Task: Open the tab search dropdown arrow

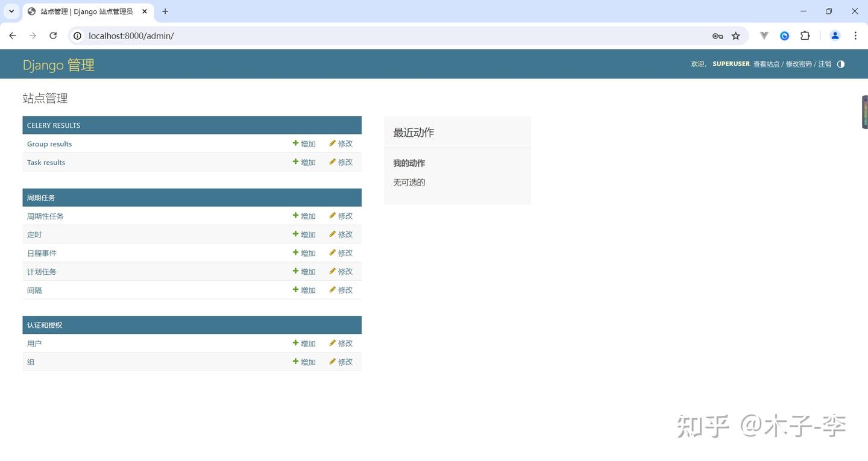Action: pos(11,11)
